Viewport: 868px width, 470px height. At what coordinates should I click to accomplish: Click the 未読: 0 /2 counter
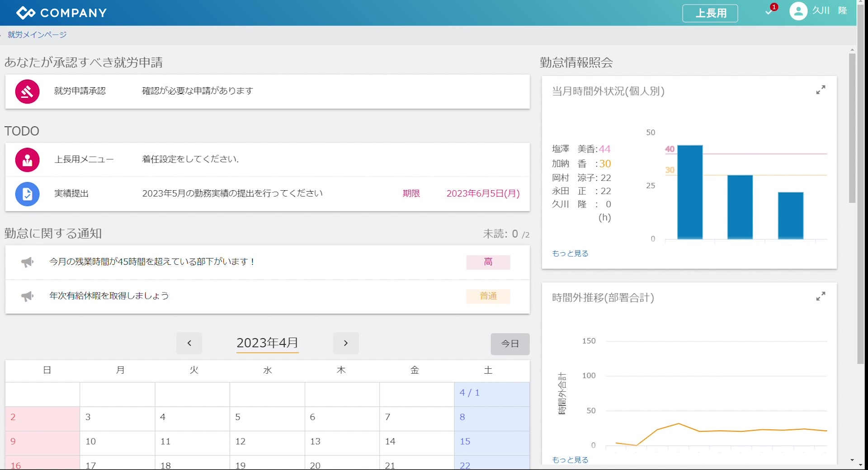click(506, 234)
